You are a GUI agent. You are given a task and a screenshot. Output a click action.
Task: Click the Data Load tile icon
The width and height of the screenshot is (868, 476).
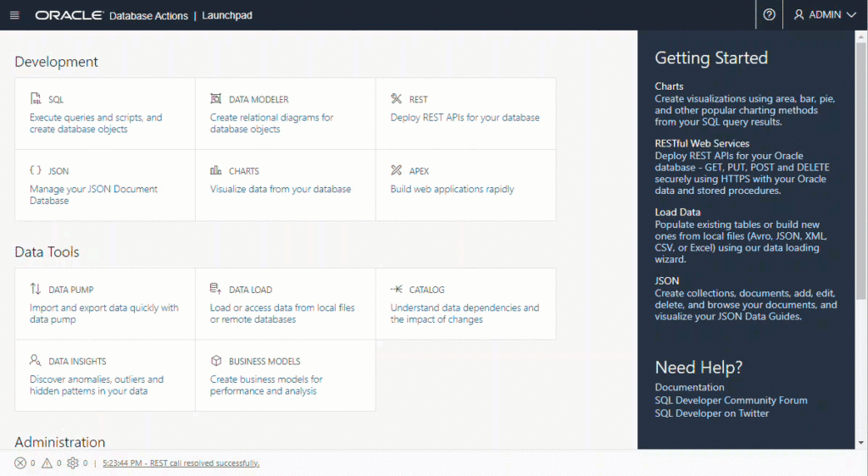point(216,289)
